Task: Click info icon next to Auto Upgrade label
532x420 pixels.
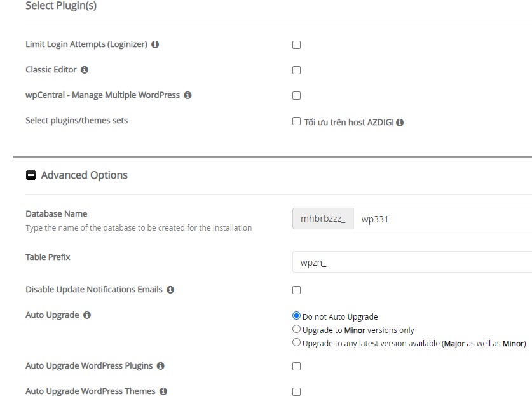Action: coord(87,315)
